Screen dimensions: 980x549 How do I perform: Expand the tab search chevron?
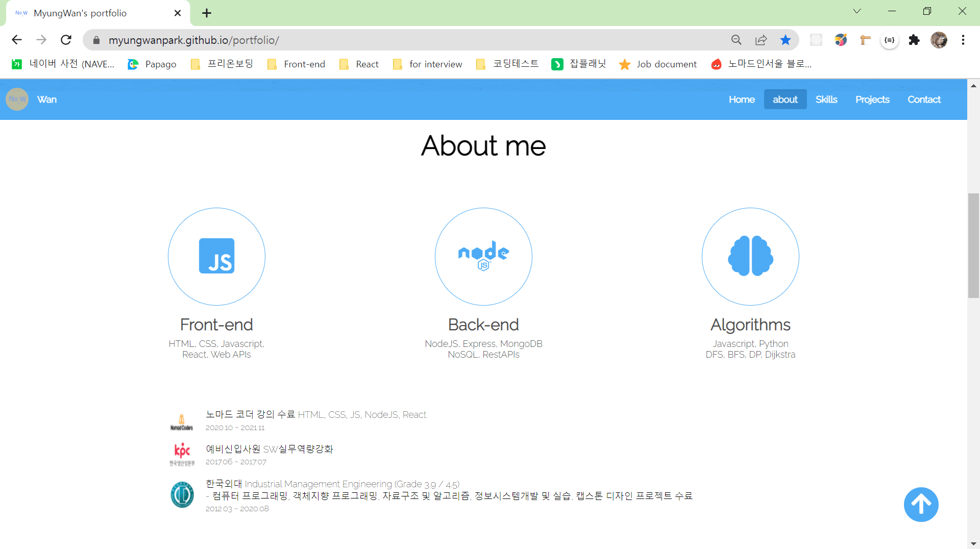[x=857, y=11]
